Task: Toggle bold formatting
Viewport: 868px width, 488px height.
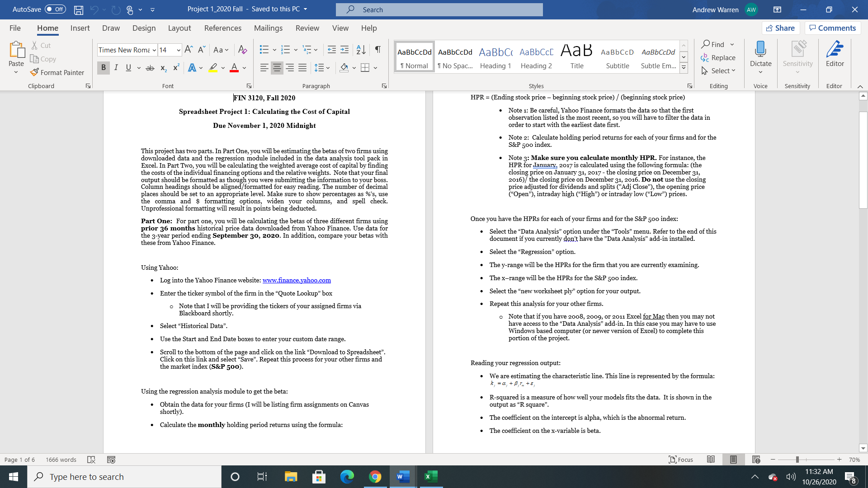Action: point(104,67)
